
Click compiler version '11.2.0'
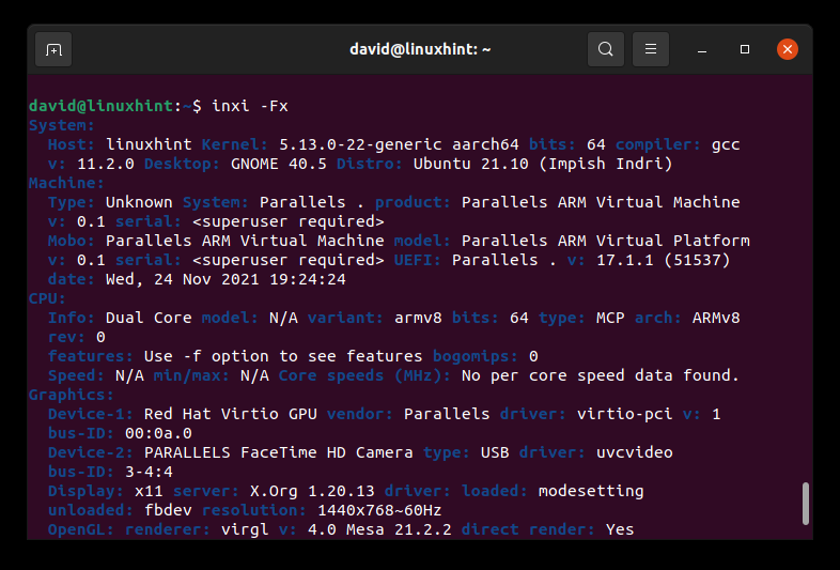point(106,163)
